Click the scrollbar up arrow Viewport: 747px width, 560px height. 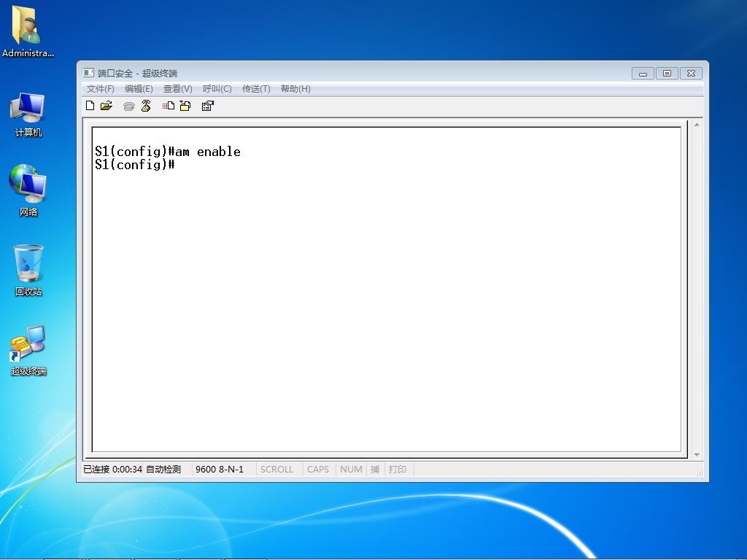[x=697, y=125]
